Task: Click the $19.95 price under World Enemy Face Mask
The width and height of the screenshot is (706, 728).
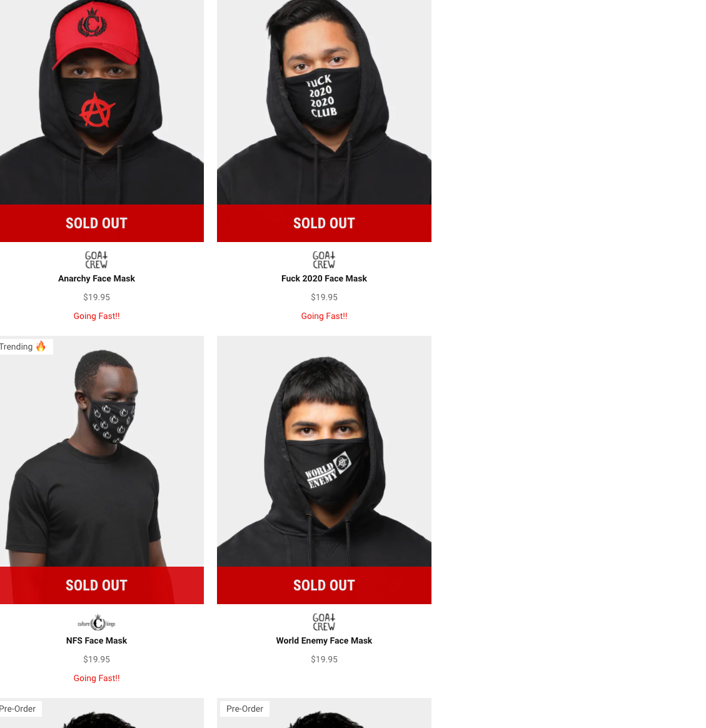Action: coord(324,659)
